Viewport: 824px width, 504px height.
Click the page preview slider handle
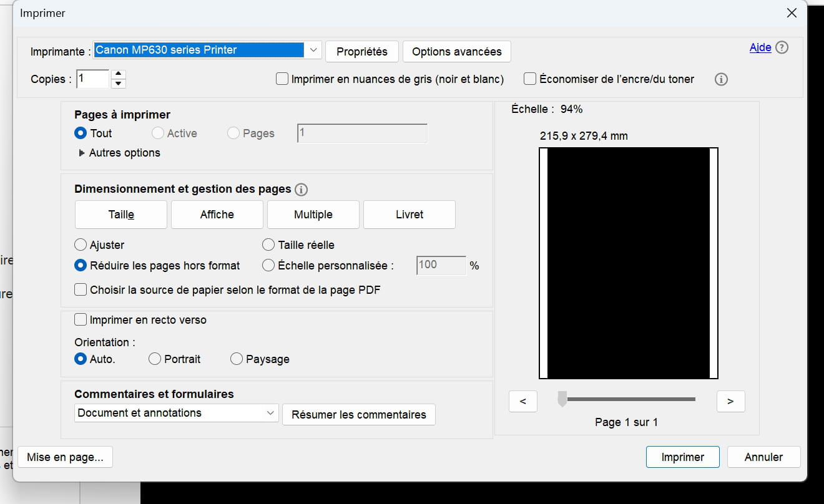[x=562, y=399]
